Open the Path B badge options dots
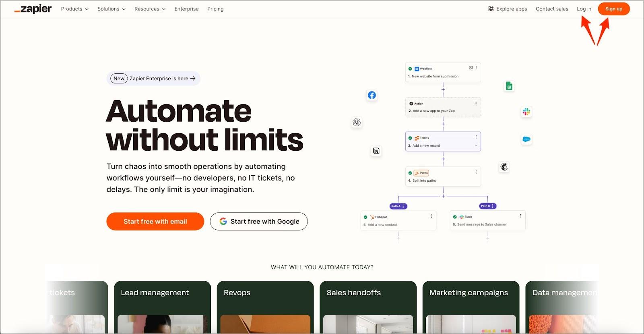Screen dimensions: 644x334 pos(492,206)
